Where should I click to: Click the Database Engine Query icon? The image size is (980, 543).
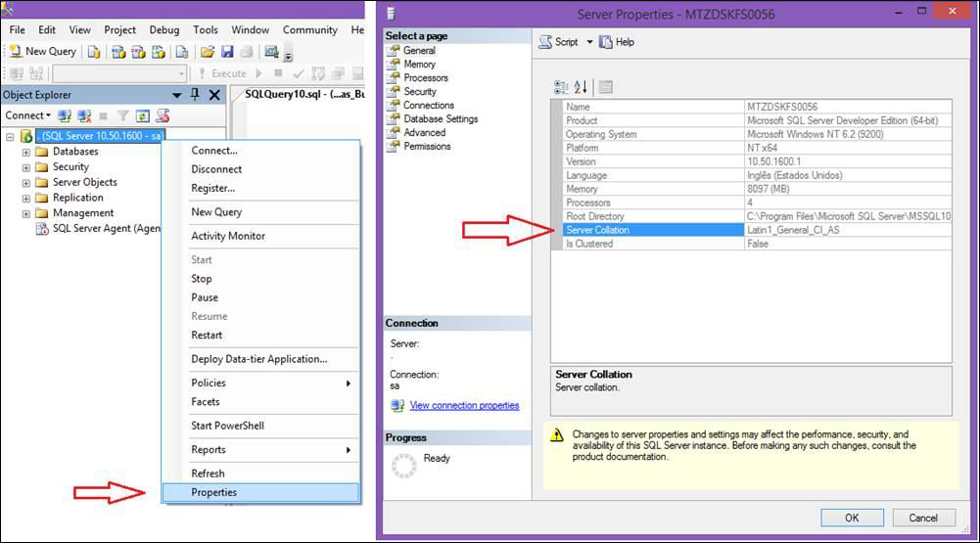coord(94,52)
